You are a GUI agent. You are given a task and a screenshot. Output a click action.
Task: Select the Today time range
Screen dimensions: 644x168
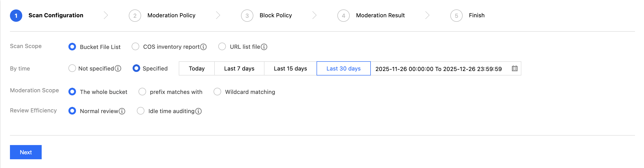coord(197,68)
